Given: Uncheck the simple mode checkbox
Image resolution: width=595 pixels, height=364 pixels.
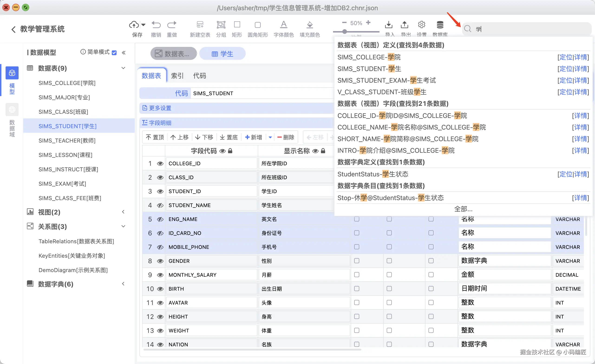Looking at the screenshot, I should [x=114, y=53].
